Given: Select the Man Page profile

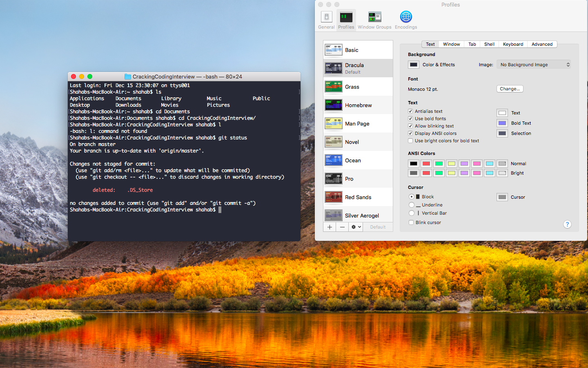Looking at the screenshot, I should coord(358,123).
